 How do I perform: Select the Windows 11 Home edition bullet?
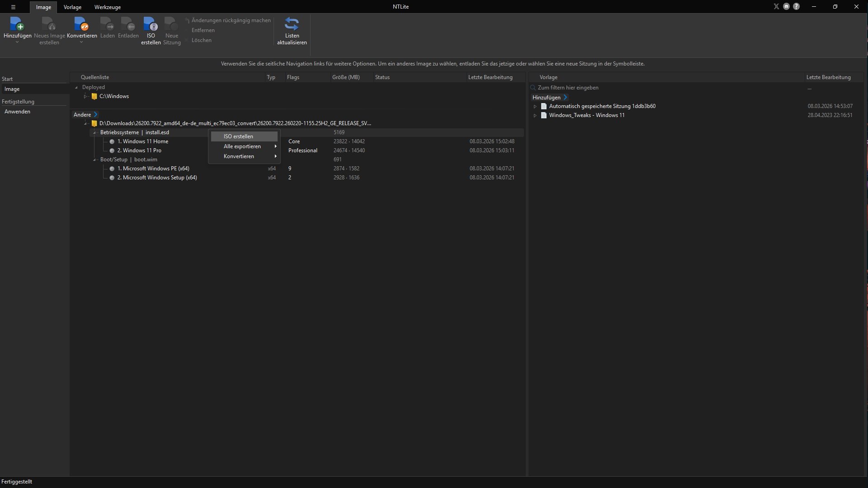112,141
